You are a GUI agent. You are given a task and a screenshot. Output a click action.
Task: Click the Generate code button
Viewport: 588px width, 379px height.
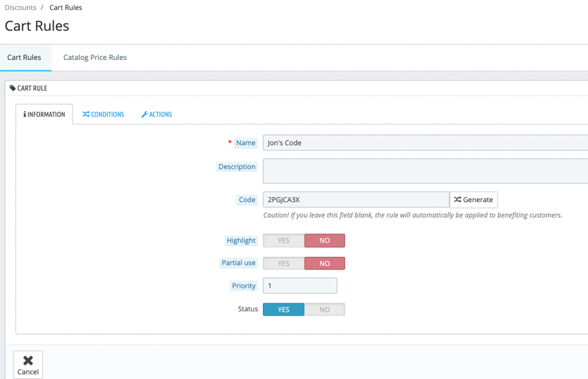473,200
